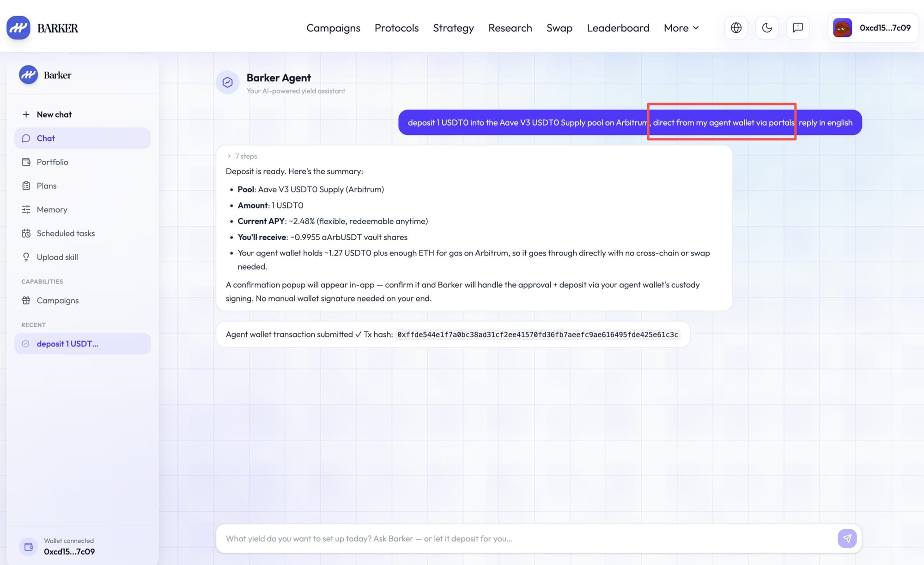
Task: Click the Portfolio wallet icon
Action: tap(26, 162)
